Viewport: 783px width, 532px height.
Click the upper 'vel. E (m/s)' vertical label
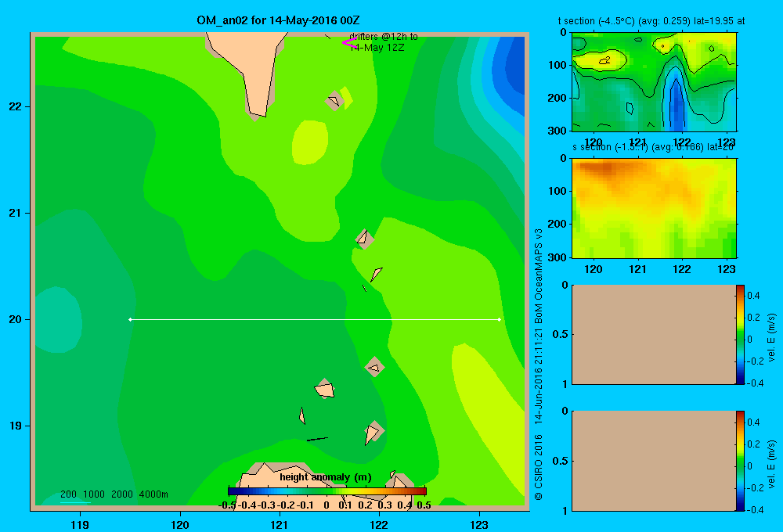[773, 337]
